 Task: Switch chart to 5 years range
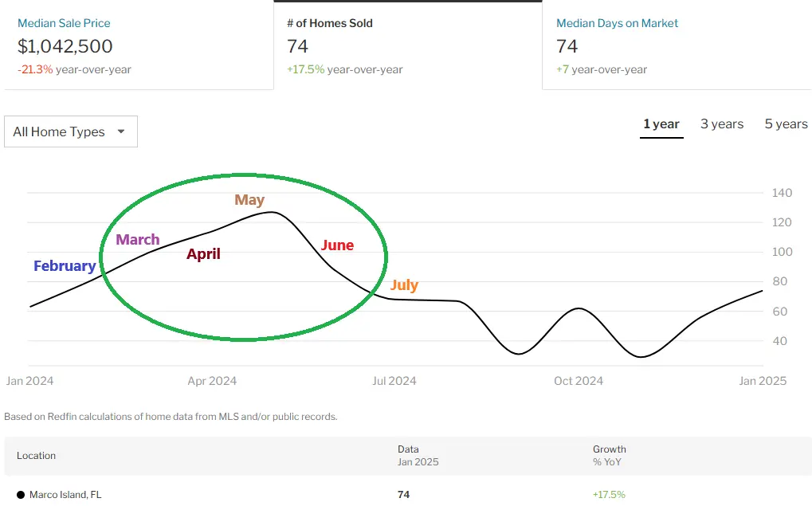pyautogui.click(x=786, y=124)
